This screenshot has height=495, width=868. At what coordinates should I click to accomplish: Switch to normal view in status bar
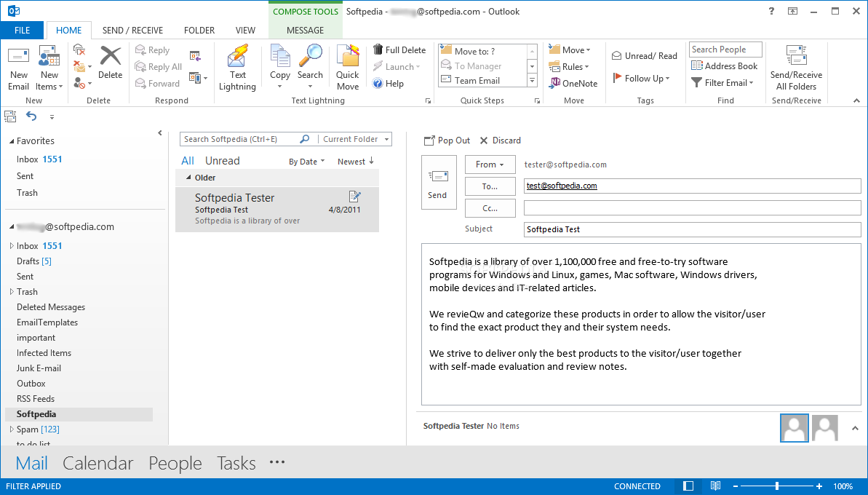688,486
